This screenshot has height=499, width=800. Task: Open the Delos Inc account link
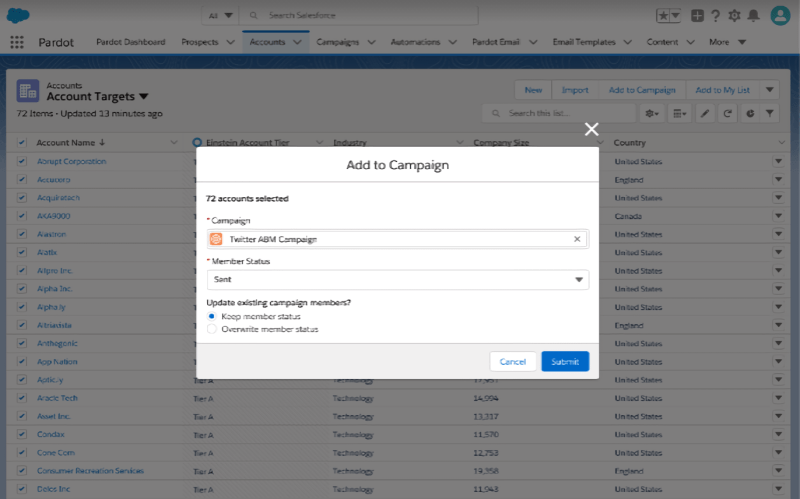click(54, 489)
